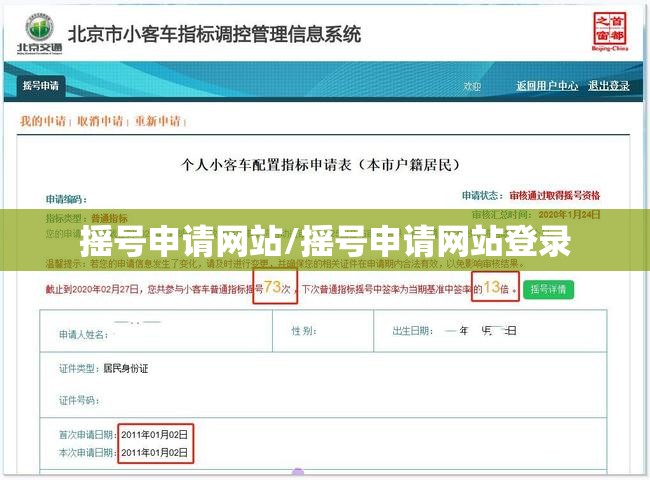Click the 申请编码 label
The width and height of the screenshot is (650, 480).
tap(66, 199)
